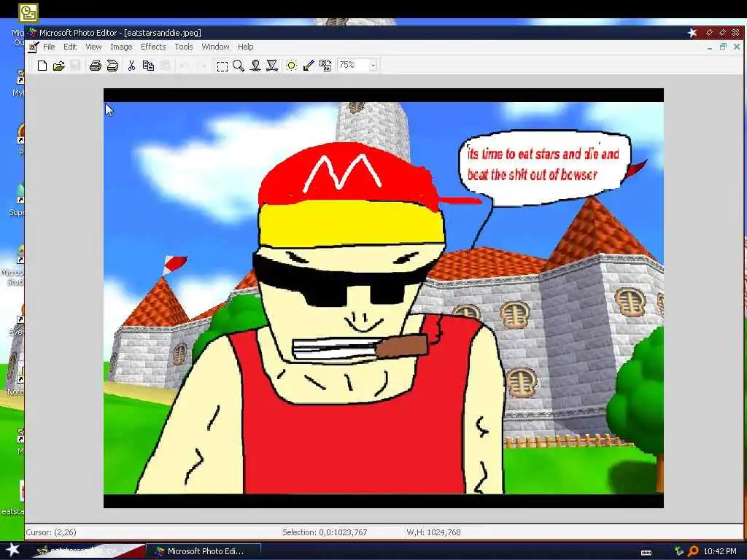This screenshot has width=747, height=560.
Task: Click the yellow-green icon above the window
Action: click(28, 12)
